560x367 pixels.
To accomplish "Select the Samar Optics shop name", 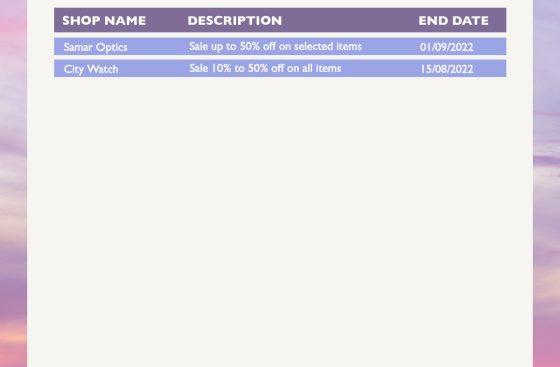I will coord(95,47).
